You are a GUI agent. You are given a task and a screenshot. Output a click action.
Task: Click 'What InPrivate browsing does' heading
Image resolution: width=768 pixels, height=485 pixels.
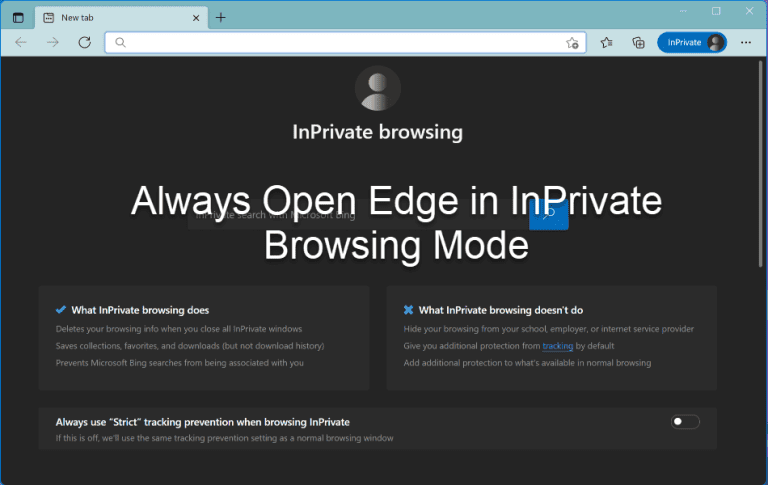pos(140,310)
